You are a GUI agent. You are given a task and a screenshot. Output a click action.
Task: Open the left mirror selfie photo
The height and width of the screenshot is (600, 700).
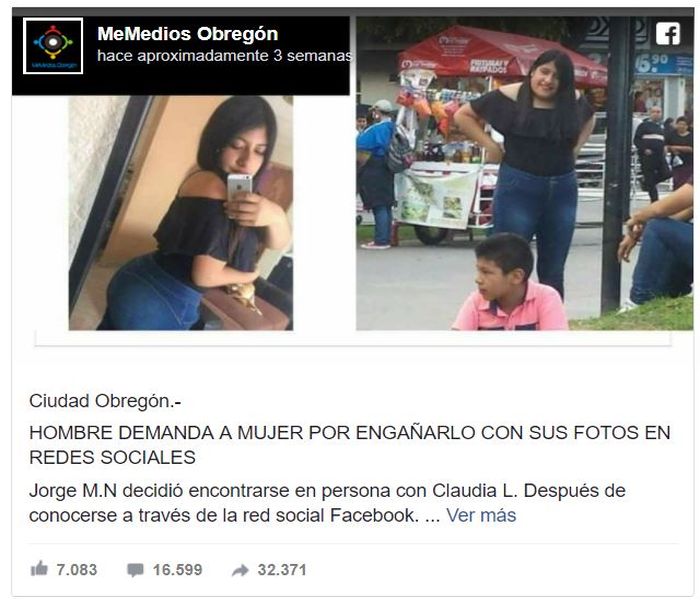point(181,213)
